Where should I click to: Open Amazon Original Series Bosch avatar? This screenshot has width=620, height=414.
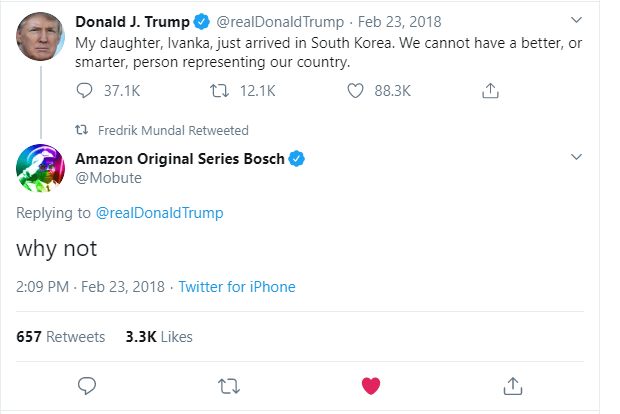click(40, 168)
